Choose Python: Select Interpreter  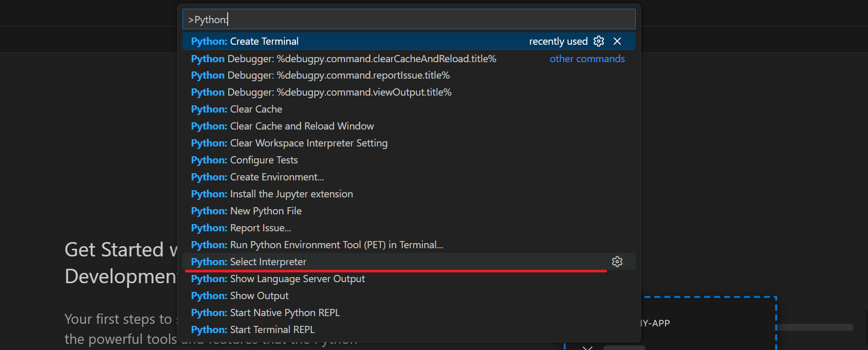409,262
